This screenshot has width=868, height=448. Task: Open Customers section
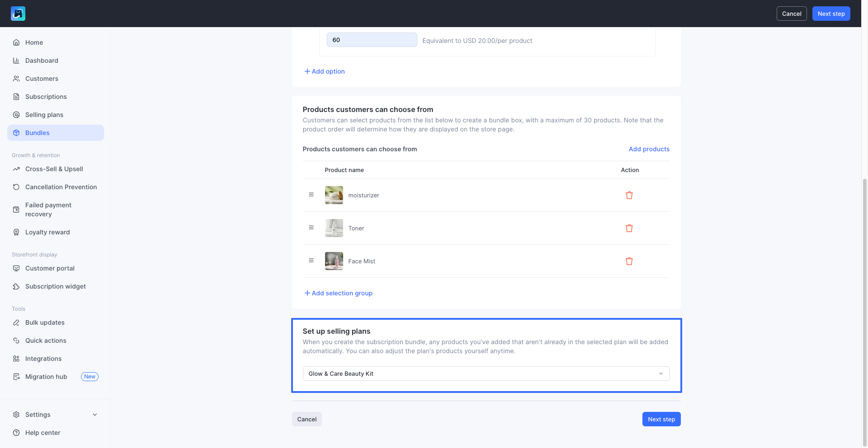coord(56,79)
